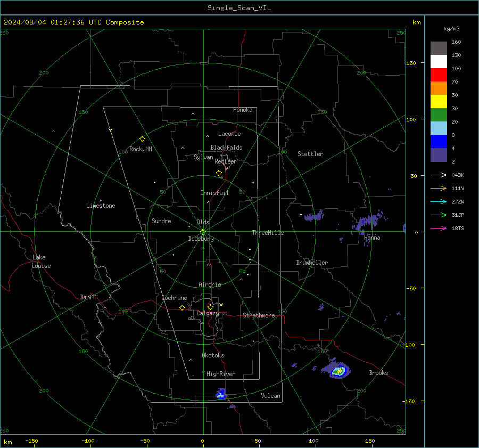This screenshot has width=479, height=448.
Task: Click the Stettler label
Action: point(310,154)
